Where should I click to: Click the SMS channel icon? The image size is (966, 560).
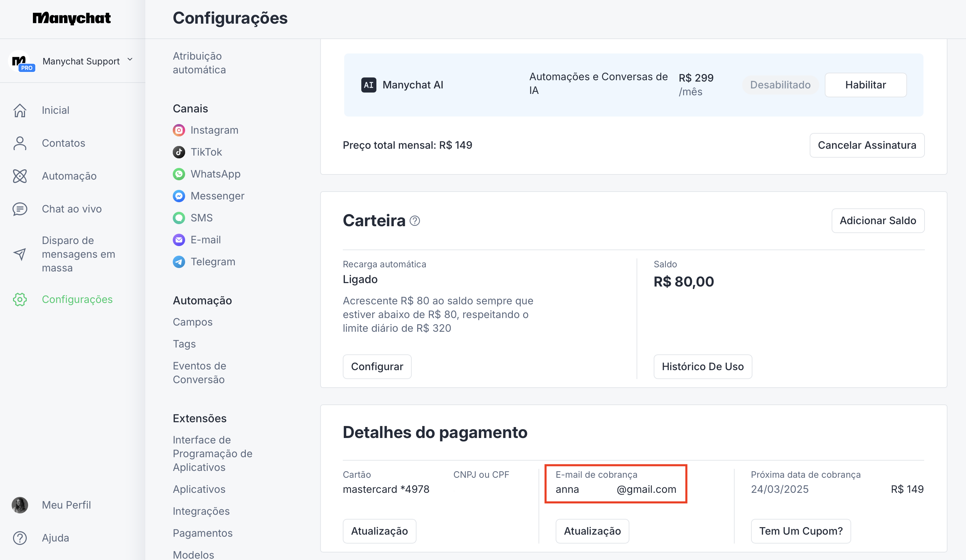[x=179, y=218]
